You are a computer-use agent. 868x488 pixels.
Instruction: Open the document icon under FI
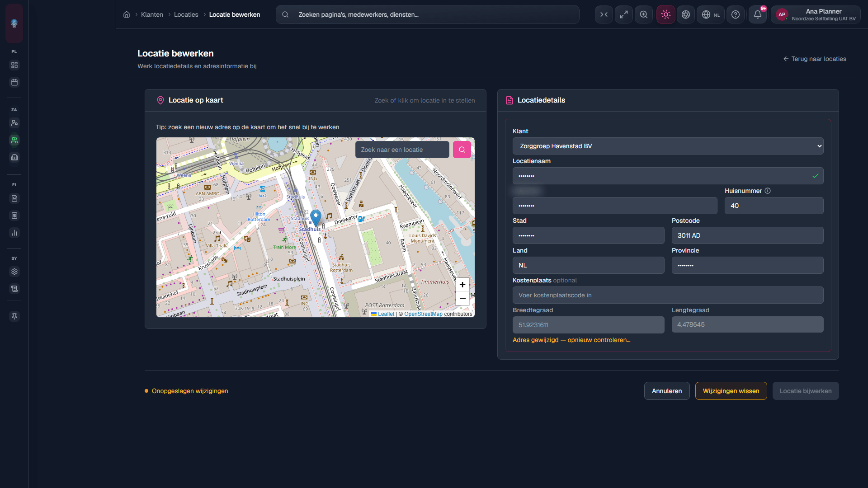pos(14,198)
